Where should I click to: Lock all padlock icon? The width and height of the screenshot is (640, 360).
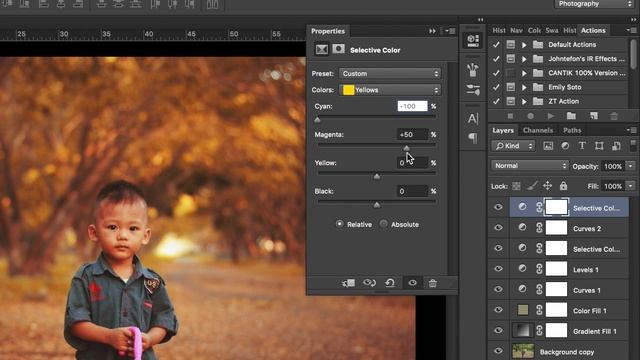pos(563,186)
